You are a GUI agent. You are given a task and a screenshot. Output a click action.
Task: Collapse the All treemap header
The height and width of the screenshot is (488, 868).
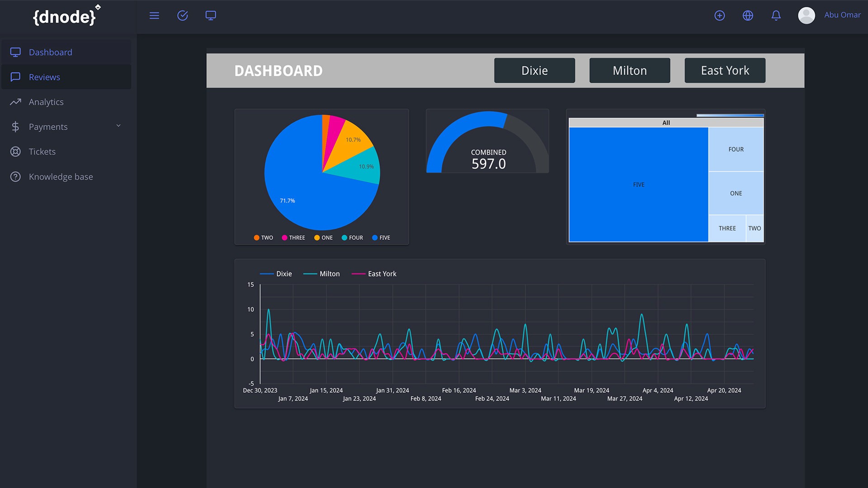(x=666, y=122)
